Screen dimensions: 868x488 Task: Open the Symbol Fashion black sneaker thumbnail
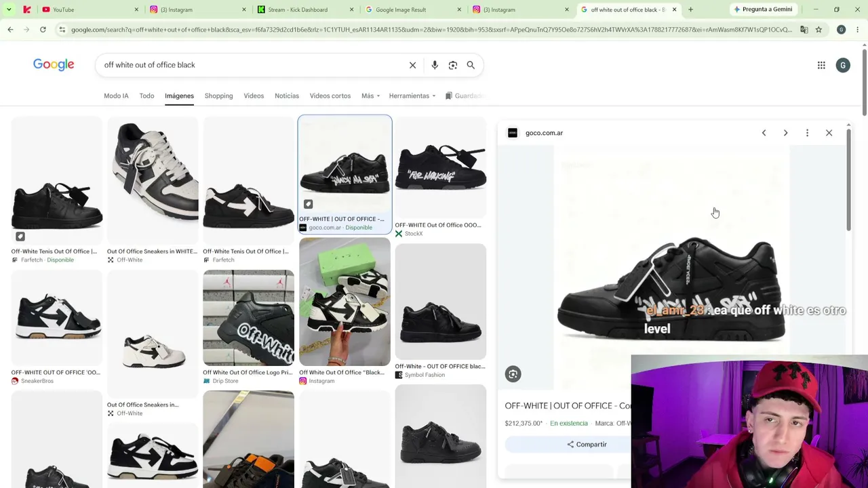pyautogui.click(x=441, y=302)
